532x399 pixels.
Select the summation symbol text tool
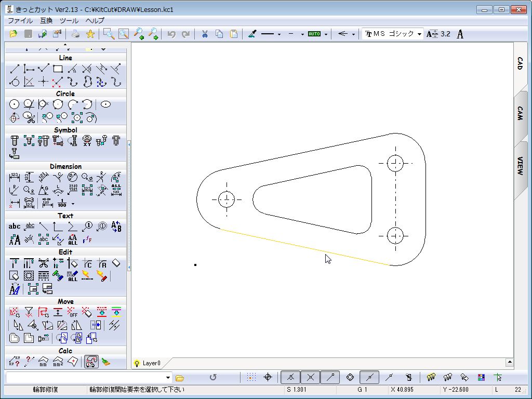pos(73,227)
